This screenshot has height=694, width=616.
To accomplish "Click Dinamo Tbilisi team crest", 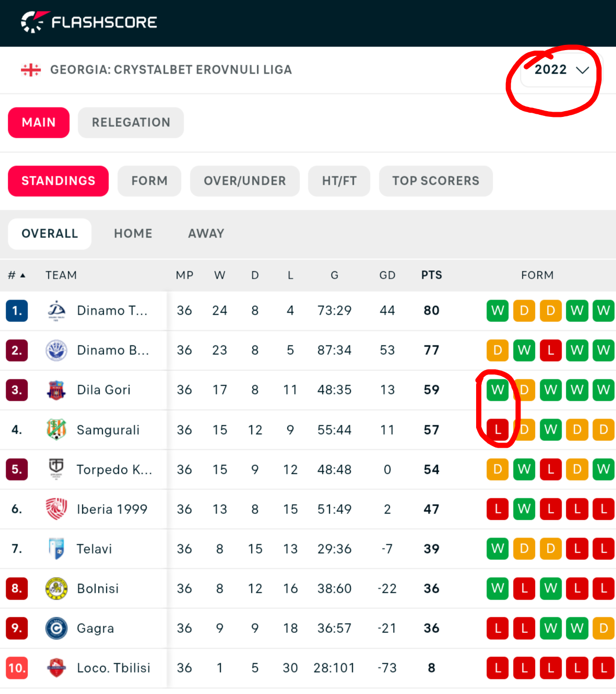I will pos(56,310).
